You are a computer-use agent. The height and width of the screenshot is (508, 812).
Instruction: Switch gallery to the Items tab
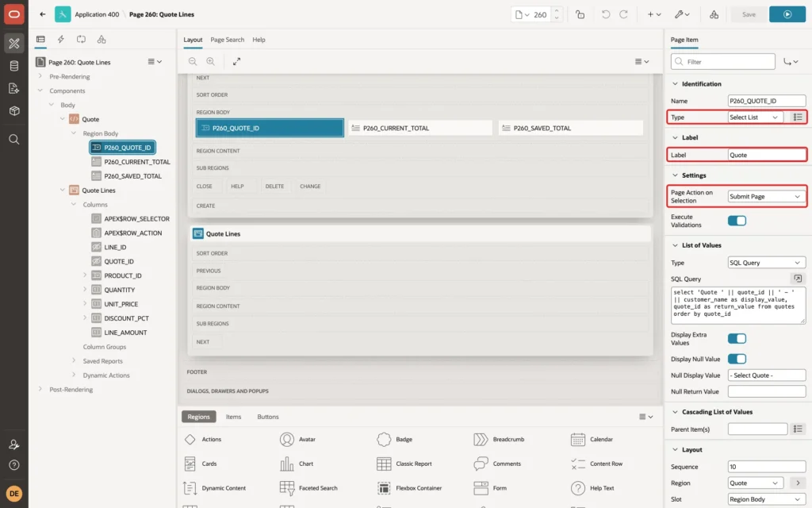[x=234, y=417]
